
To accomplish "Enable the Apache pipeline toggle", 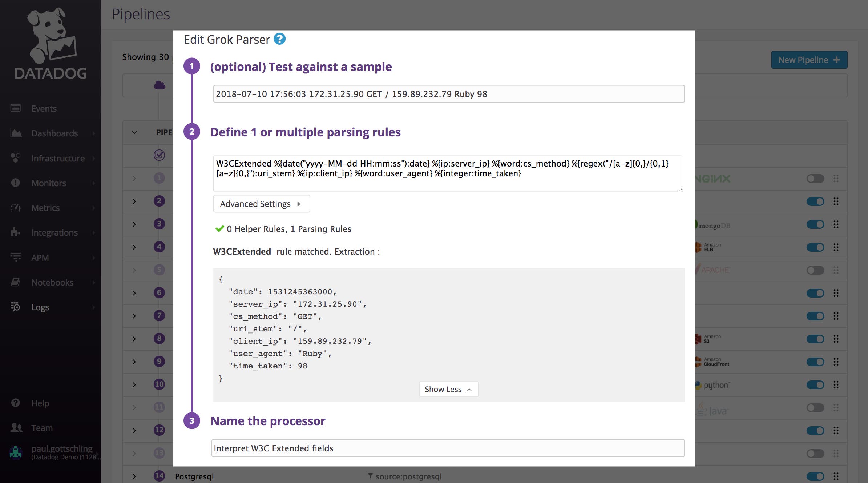I will point(816,270).
